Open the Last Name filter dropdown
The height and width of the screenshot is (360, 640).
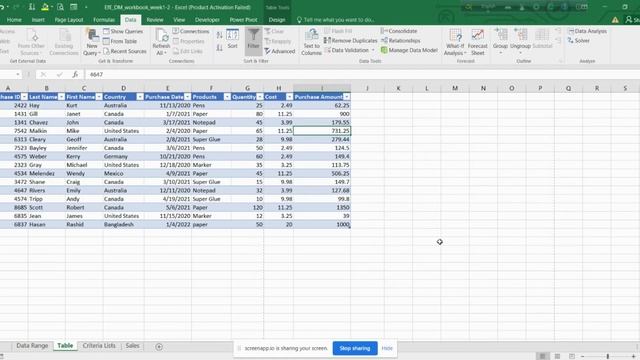tap(61, 97)
